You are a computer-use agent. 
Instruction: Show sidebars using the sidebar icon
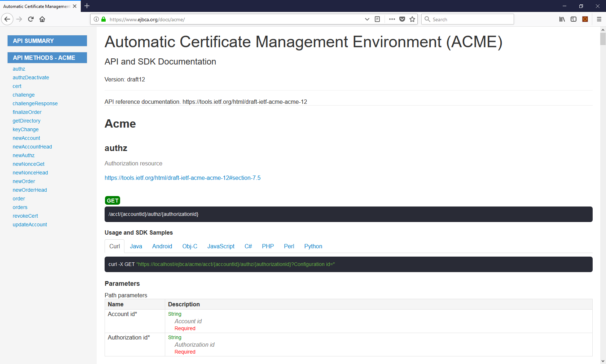[x=574, y=19]
